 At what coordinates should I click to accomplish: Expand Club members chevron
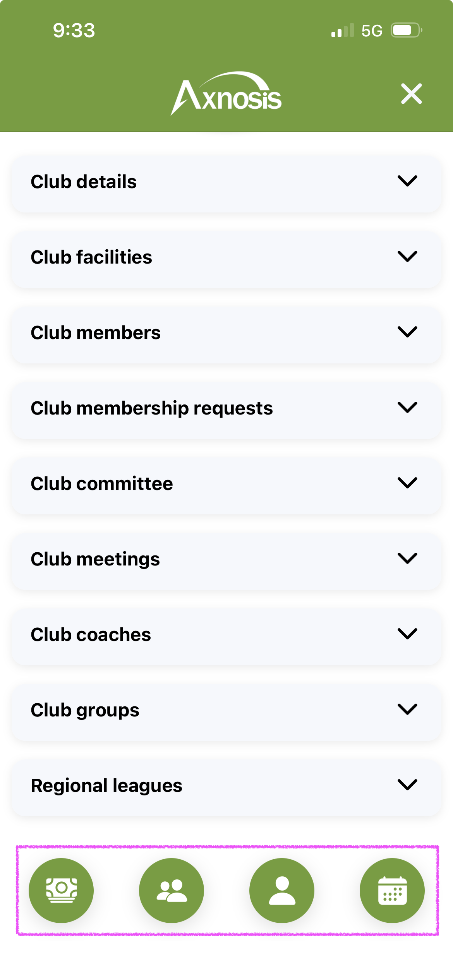[x=407, y=332]
